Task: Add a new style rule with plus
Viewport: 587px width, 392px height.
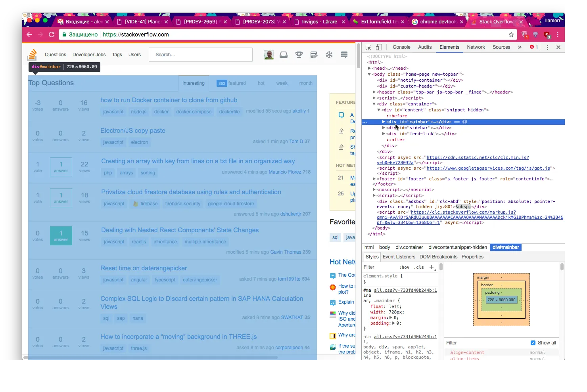Action: pyautogui.click(x=432, y=267)
